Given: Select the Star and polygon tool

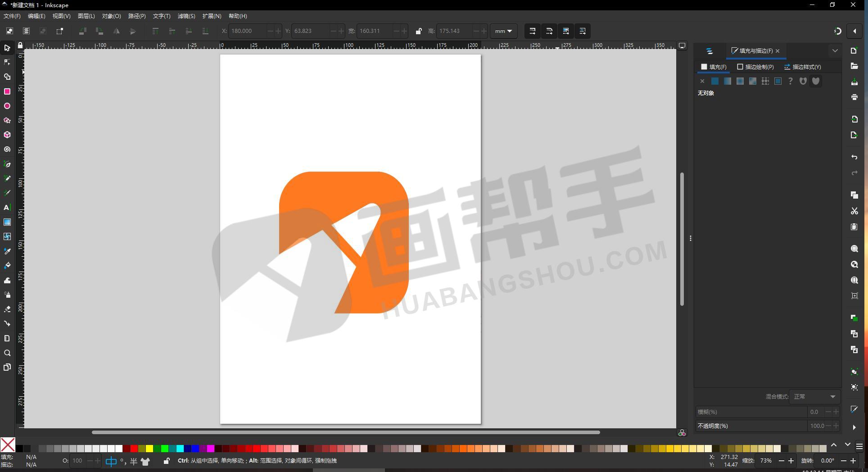Looking at the screenshot, I should tap(7, 120).
